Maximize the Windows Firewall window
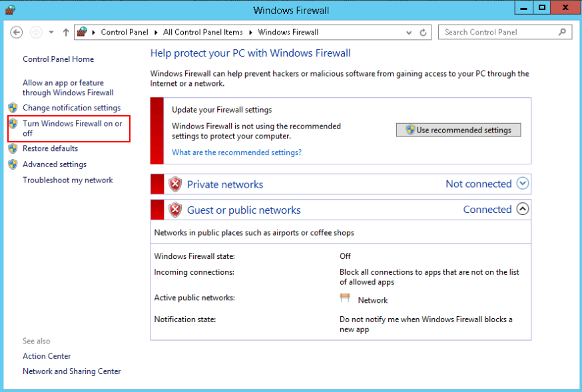 (542, 8)
